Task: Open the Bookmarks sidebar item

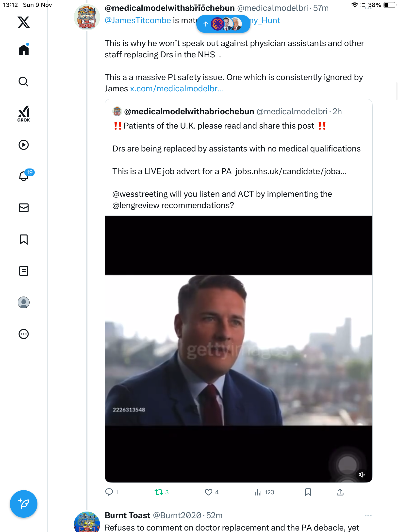Action: click(24, 239)
